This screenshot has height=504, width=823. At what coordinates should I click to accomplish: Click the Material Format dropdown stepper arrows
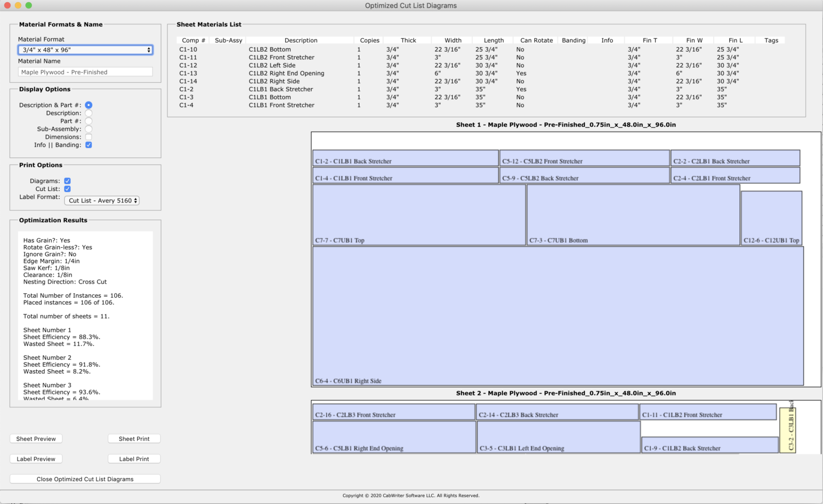click(x=148, y=50)
